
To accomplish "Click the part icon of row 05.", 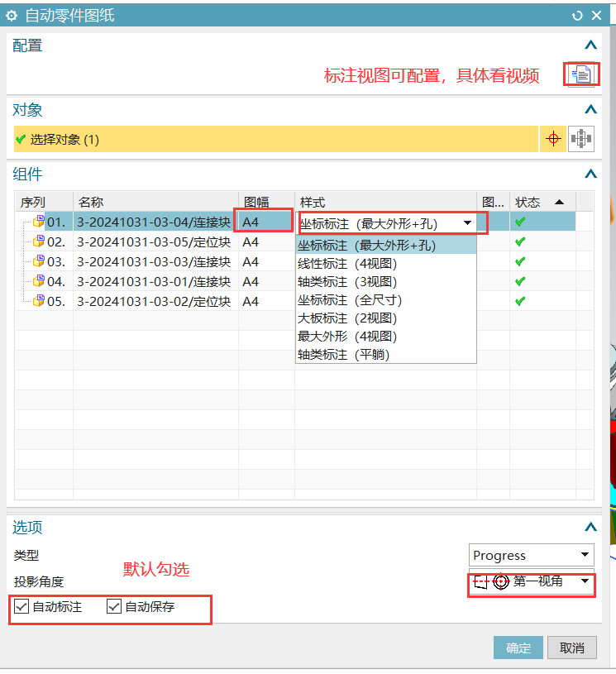I will pos(39,300).
